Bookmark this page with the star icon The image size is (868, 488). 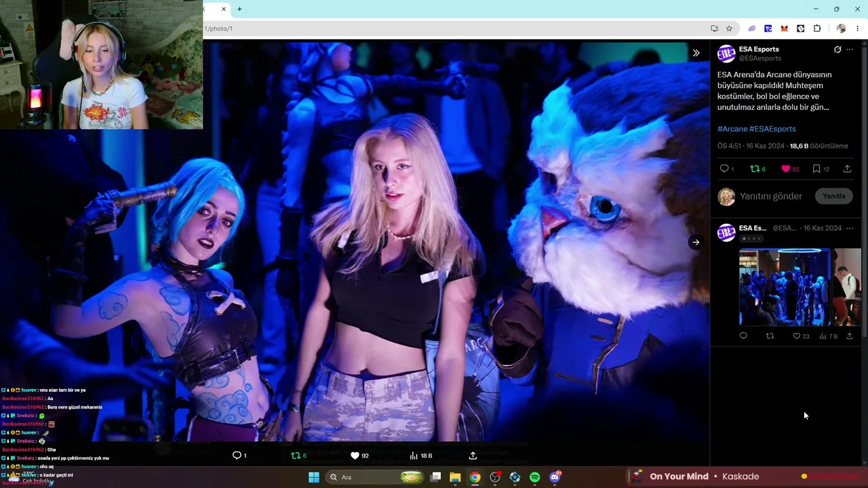coord(729,28)
